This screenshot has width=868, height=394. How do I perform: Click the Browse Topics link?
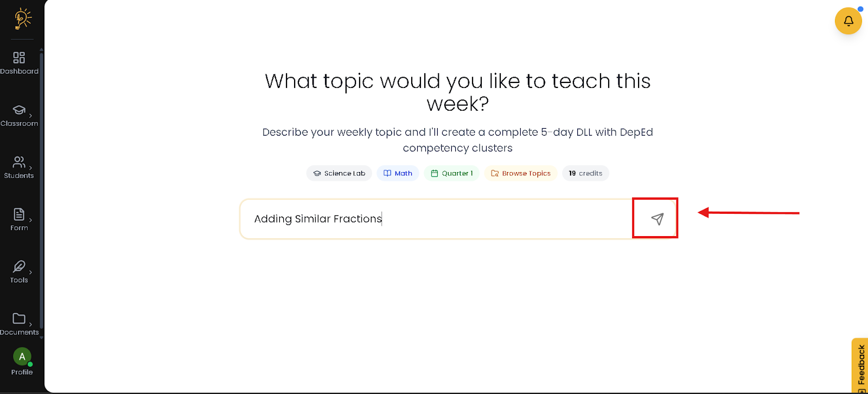click(520, 174)
